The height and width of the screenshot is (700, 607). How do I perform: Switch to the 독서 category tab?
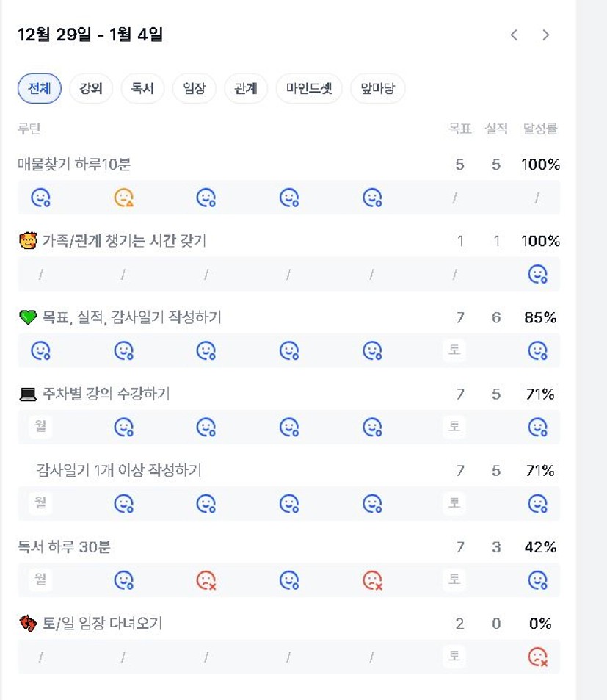click(x=142, y=89)
